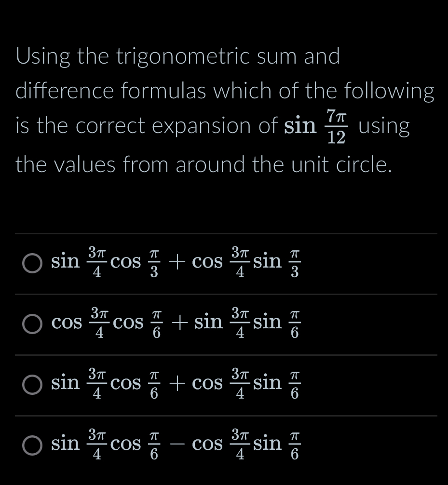Click the answer sin 3π/4 cos π/3 + cos 3π/4 sin π/3

tap(176, 263)
